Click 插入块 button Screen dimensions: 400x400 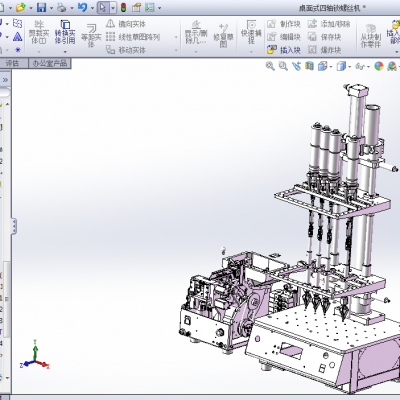point(284,50)
